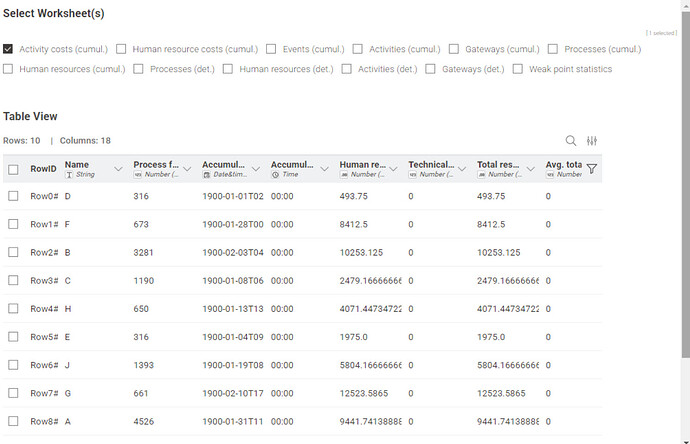Enable Human resource costs (cumul.) checkbox
This screenshot has width=690, height=444.
point(121,49)
